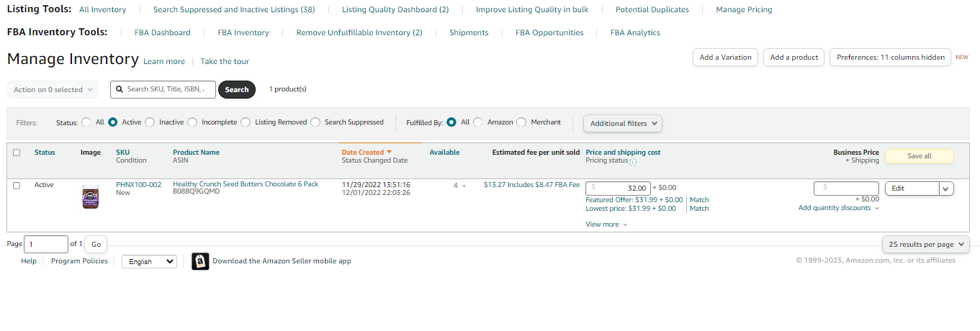Open the 25 results per page dropdown
Image resolution: width=980 pixels, height=331 pixels.
926,245
